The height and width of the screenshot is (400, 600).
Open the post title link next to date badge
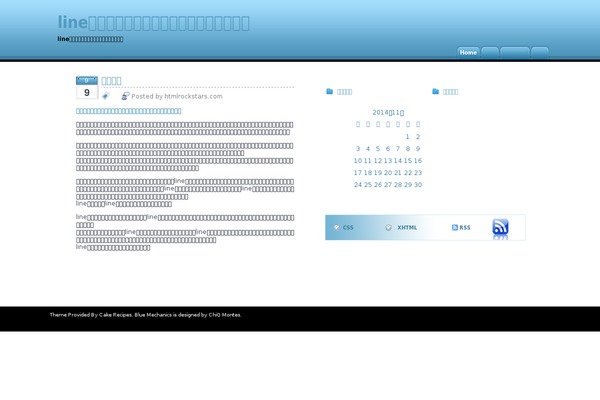tap(111, 81)
